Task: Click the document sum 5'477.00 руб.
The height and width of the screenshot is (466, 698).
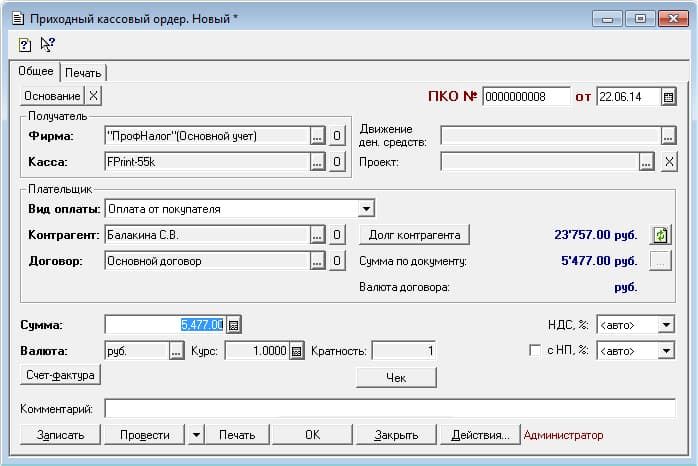Action: click(599, 261)
